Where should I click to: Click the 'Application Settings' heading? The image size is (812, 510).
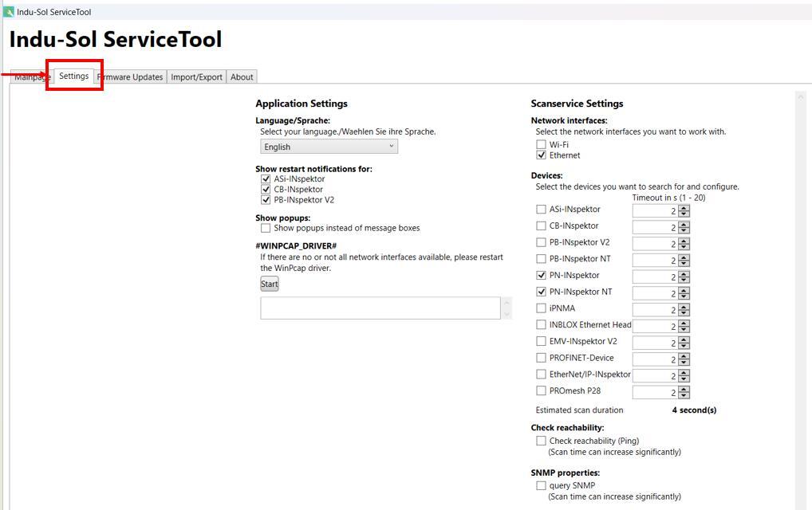click(x=302, y=104)
